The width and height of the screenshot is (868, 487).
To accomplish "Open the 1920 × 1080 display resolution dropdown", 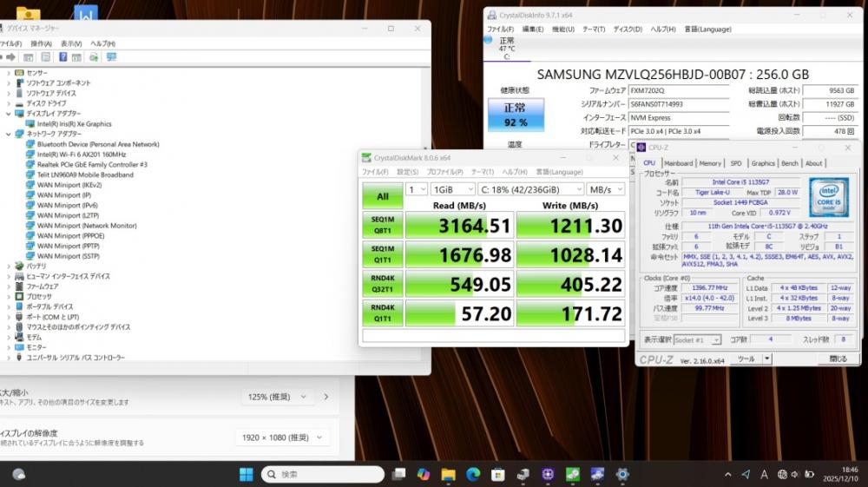I will [x=282, y=438].
